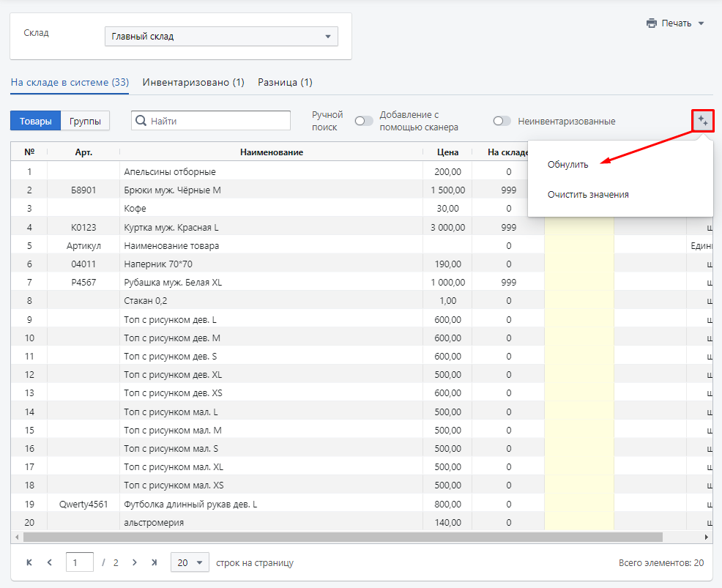Click the 800,00 price cell
This screenshot has width=722, height=588.
tap(447, 505)
